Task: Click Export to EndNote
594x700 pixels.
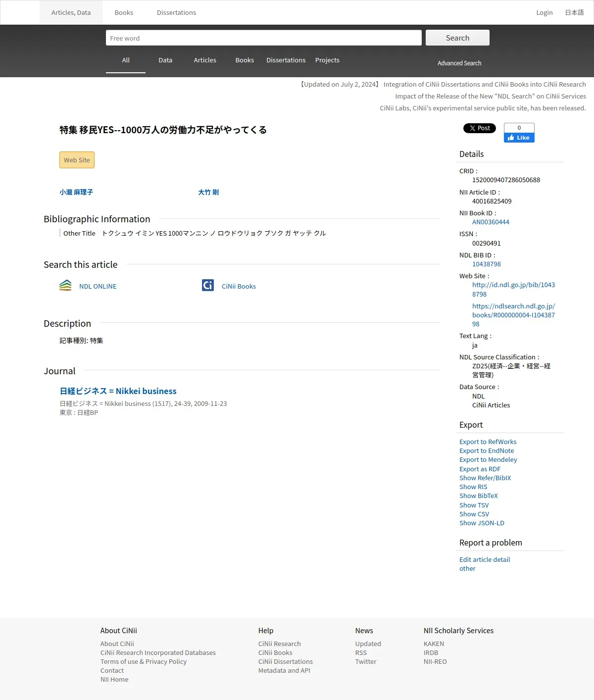Action: (x=487, y=451)
